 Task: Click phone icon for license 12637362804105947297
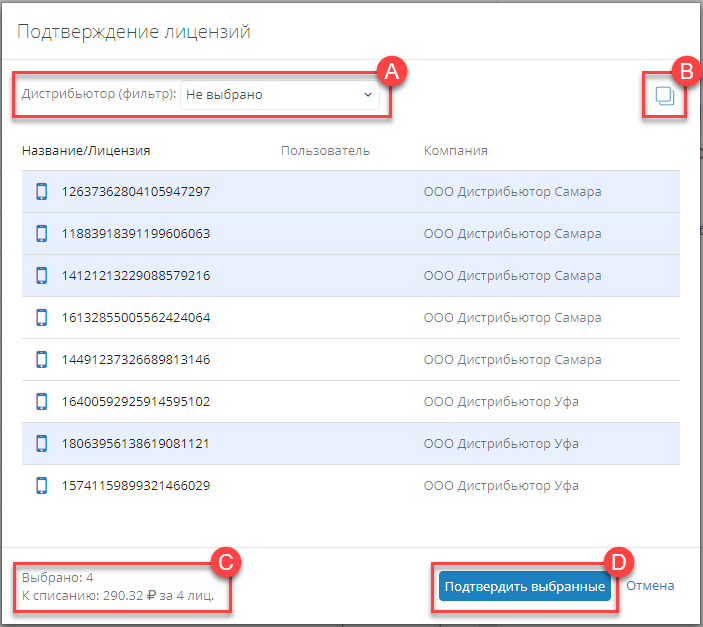[x=42, y=192]
